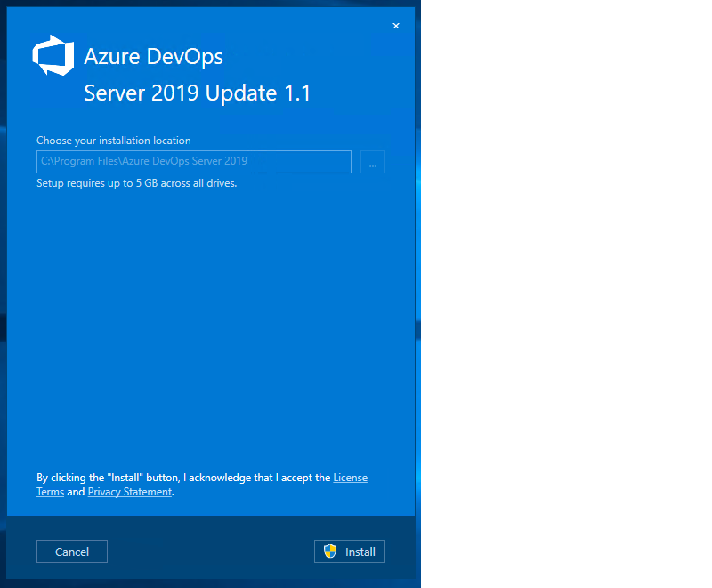Minimize the Azure DevOps installer window
Image resolution: width=712 pixels, height=588 pixels.
(x=372, y=27)
